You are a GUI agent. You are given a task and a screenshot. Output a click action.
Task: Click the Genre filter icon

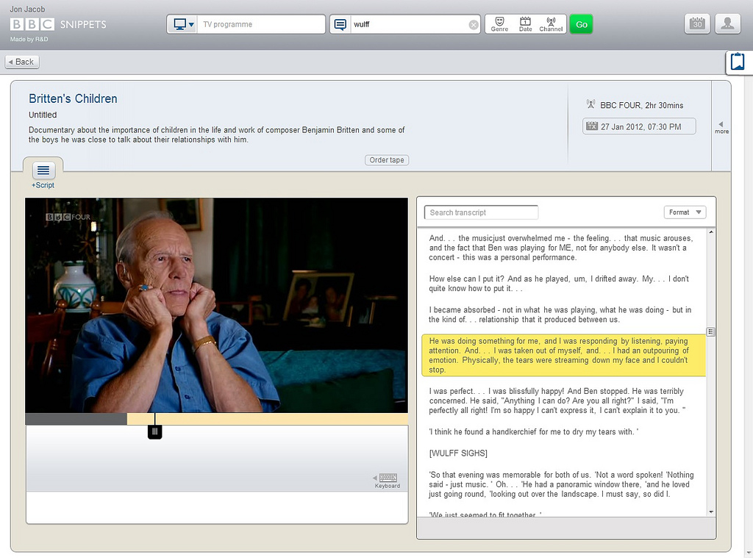pyautogui.click(x=499, y=24)
